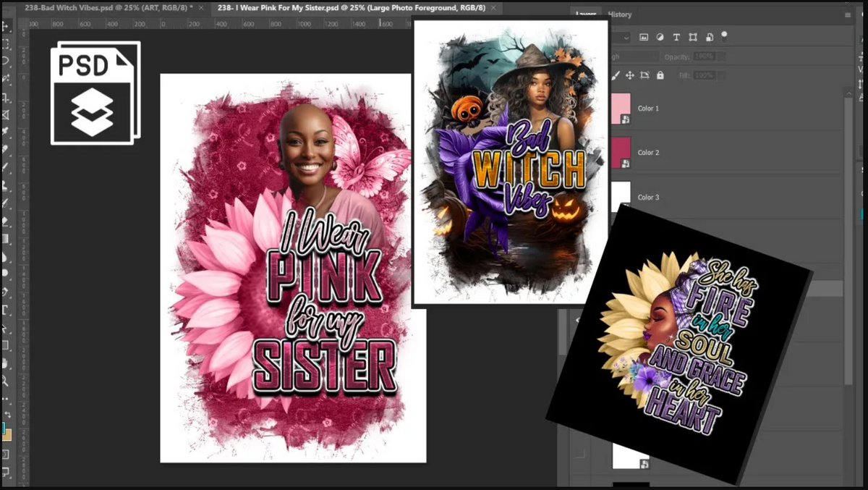Switch to the History tab

[x=621, y=14]
